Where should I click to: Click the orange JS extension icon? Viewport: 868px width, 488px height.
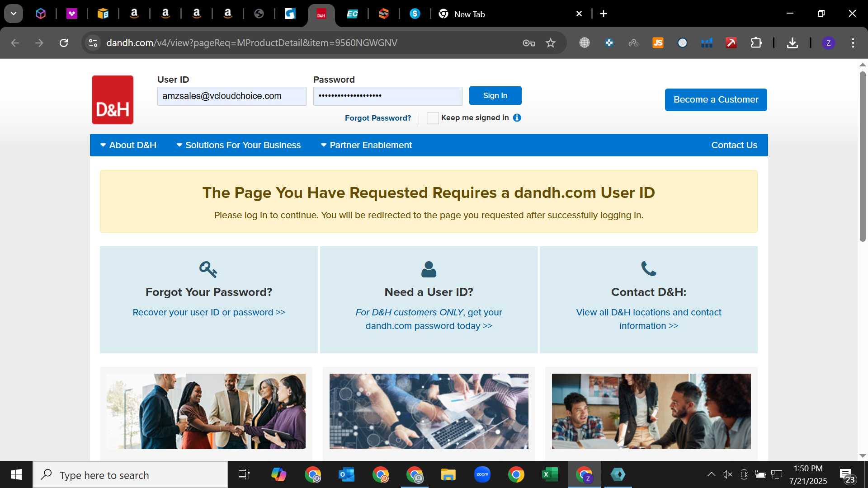click(658, 43)
